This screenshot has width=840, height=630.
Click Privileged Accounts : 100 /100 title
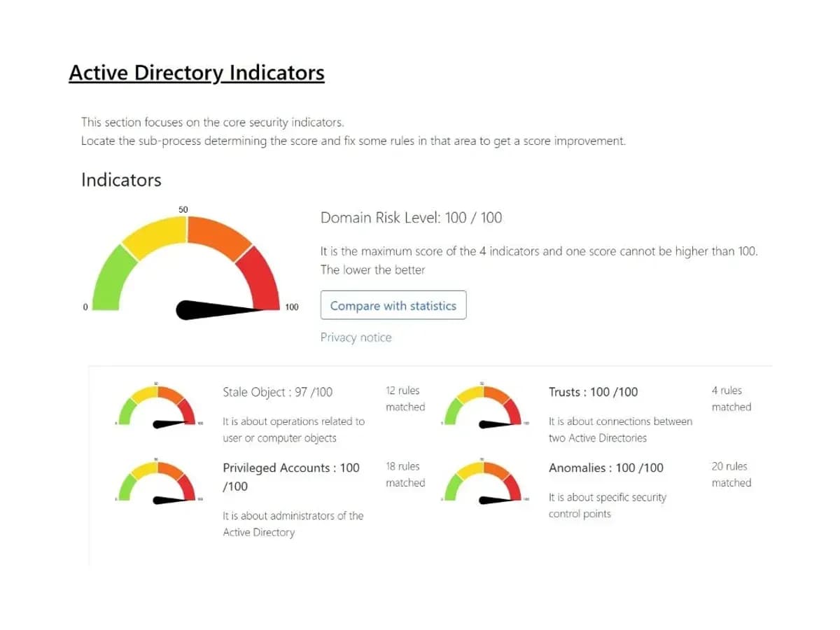(291, 477)
